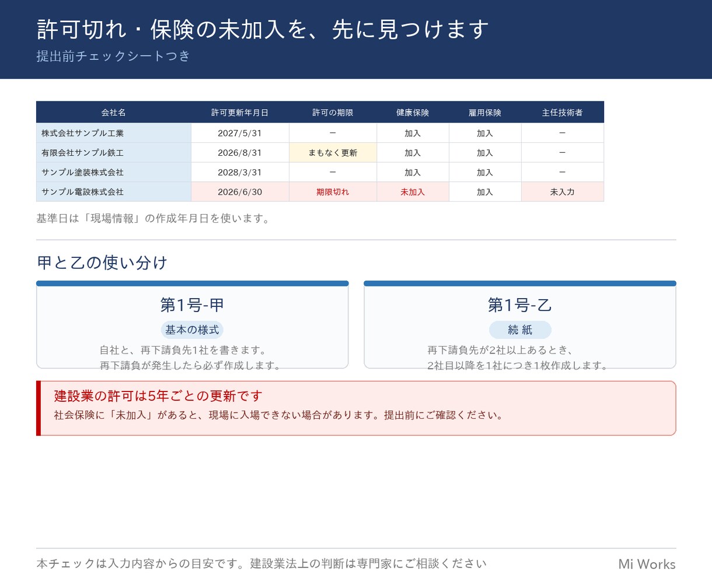Click the date 2027/5/31
The height and width of the screenshot is (588, 712).
click(x=240, y=133)
